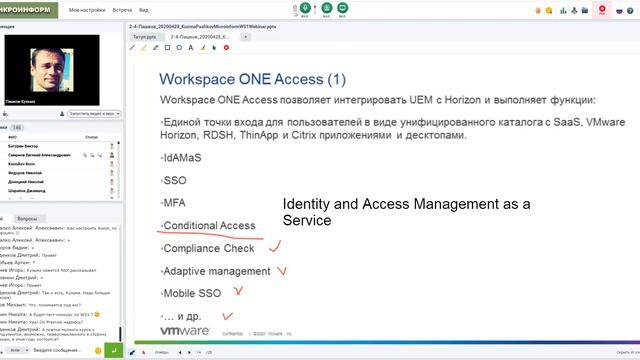
Task: Click the blue pen icon below slide
Action: coord(132,352)
